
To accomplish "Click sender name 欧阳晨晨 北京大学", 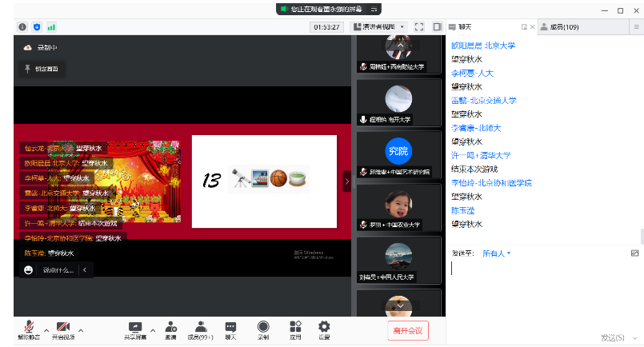I will 483,46.
